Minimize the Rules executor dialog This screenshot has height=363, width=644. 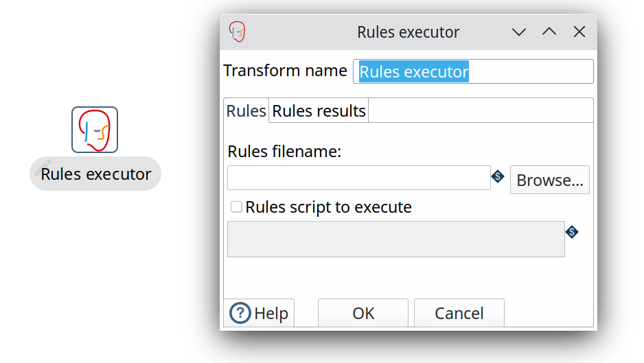[519, 32]
